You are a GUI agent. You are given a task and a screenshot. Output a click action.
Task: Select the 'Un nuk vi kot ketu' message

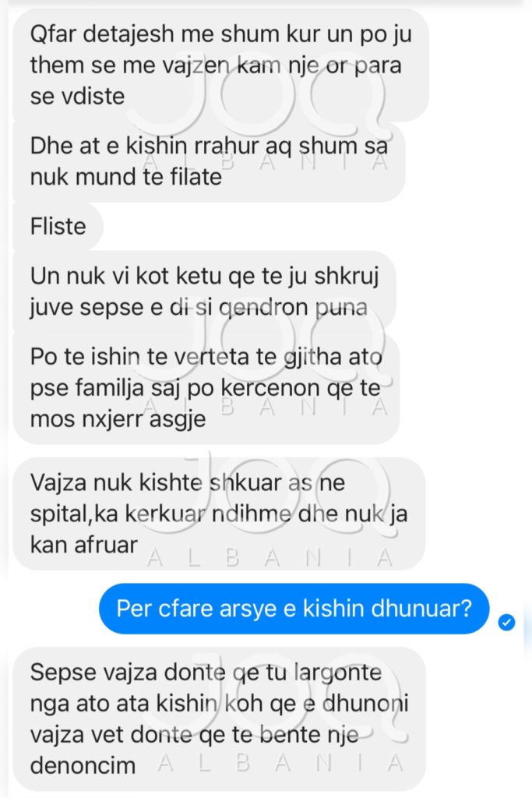coord(204,291)
